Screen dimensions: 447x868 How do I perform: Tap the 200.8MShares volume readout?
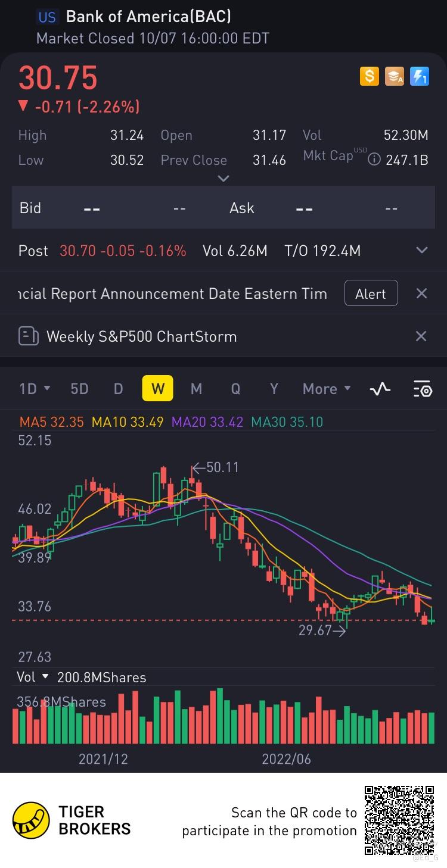click(101, 677)
